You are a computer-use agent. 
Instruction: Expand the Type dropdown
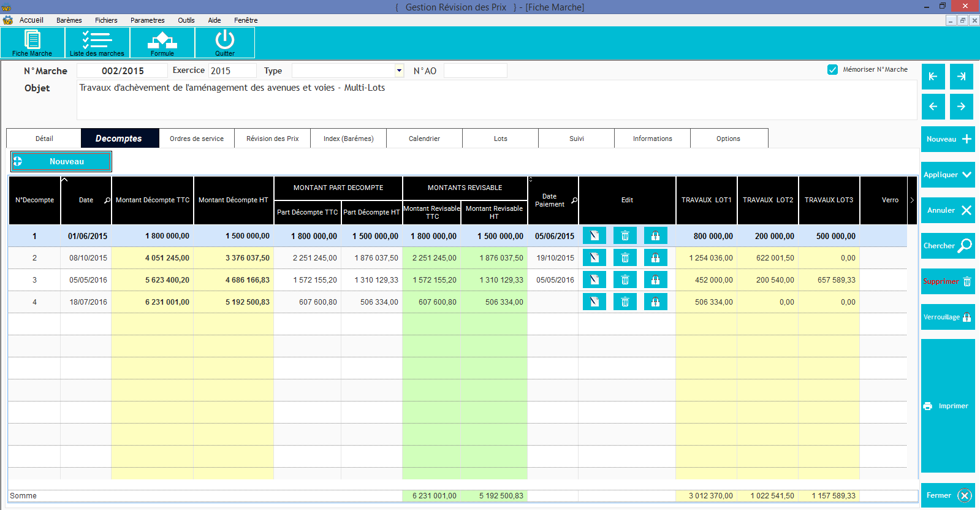399,70
